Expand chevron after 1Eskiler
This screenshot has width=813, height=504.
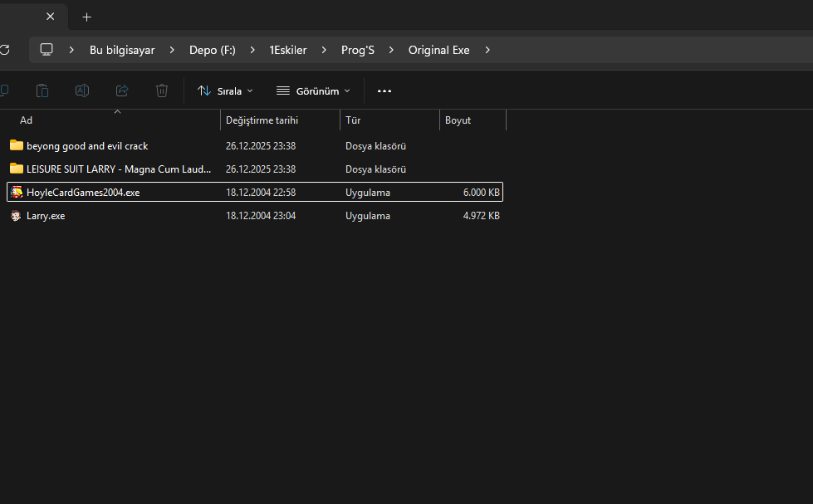tap(324, 50)
